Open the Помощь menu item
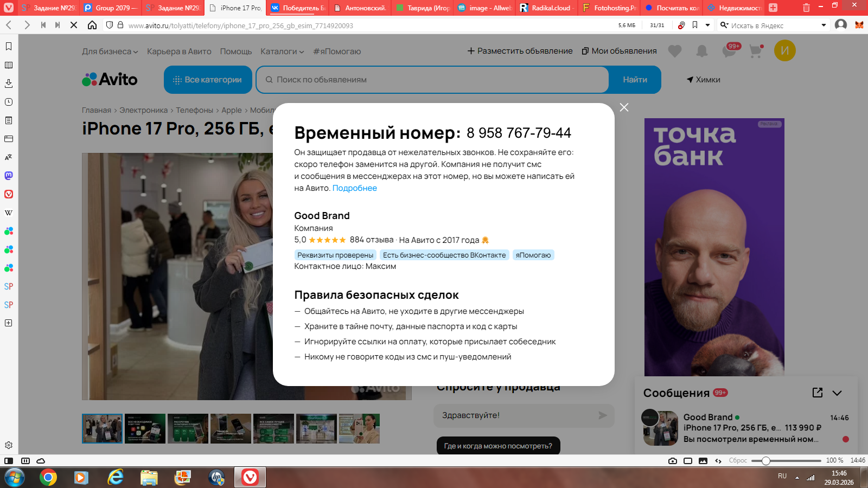This screenshot has width=868, height=488. click(236, 52)
